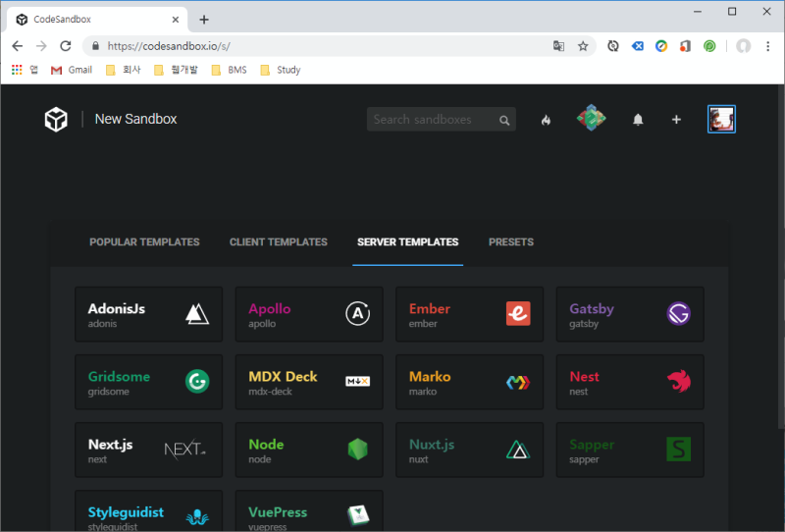
Task: Select the Nuxt.js template
Action: (x=470, y=450)
